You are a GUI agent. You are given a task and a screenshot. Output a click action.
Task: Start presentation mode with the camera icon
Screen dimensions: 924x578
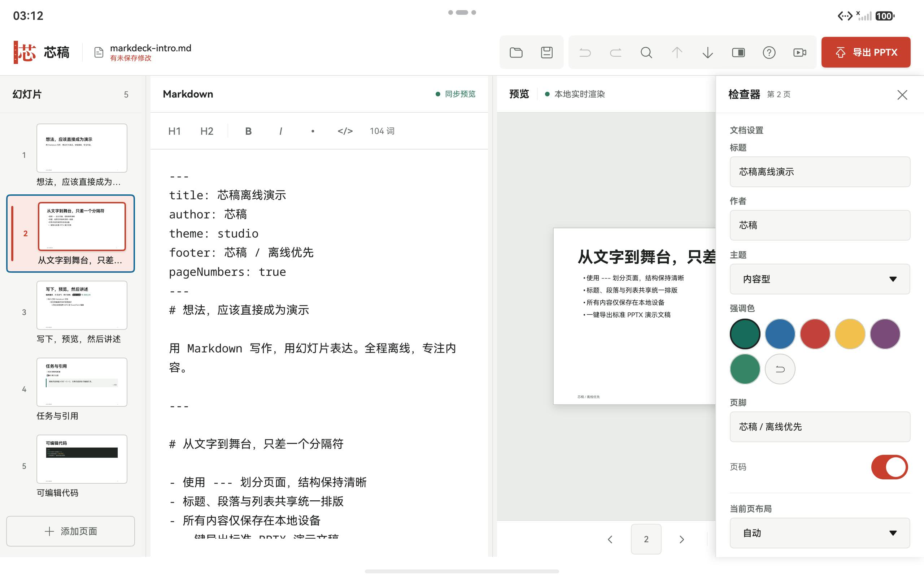[x=799, y=52]
